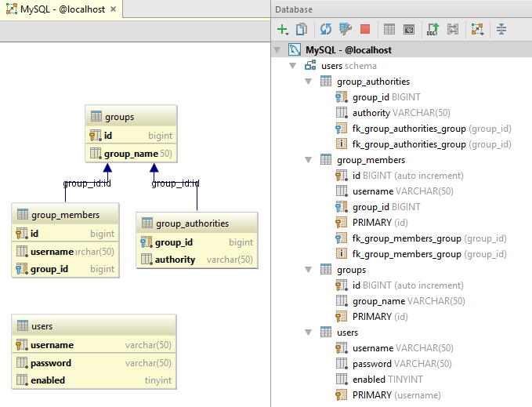Click the Collapse all toolbar icon
The image size is (532, 407).
[501, 30]
